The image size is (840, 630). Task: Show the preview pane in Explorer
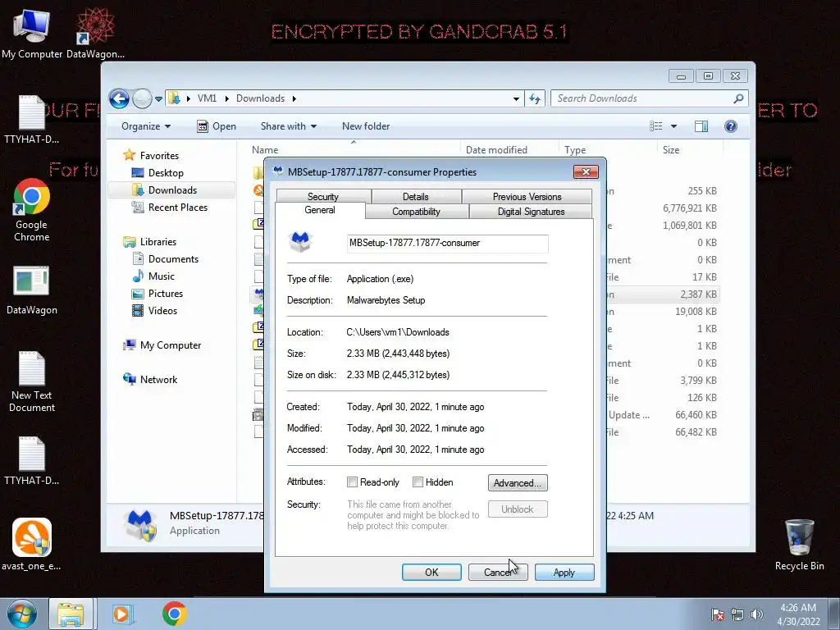point(701,126)
